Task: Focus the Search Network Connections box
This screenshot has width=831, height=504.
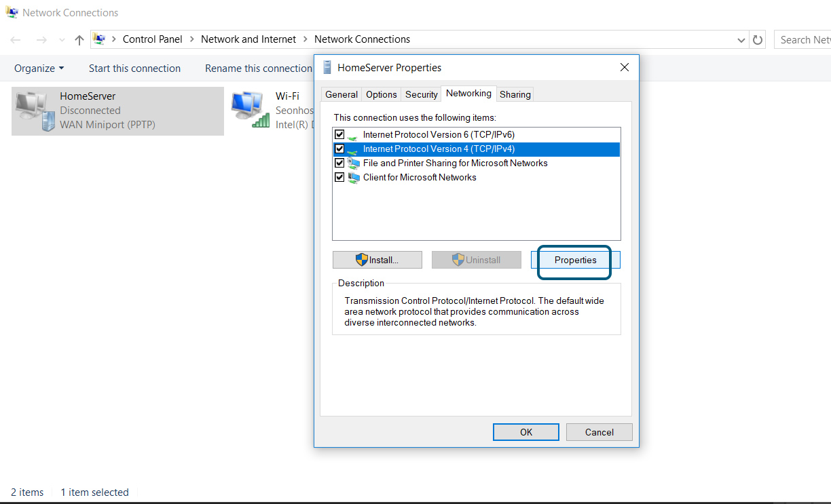Action: (803, 40)
